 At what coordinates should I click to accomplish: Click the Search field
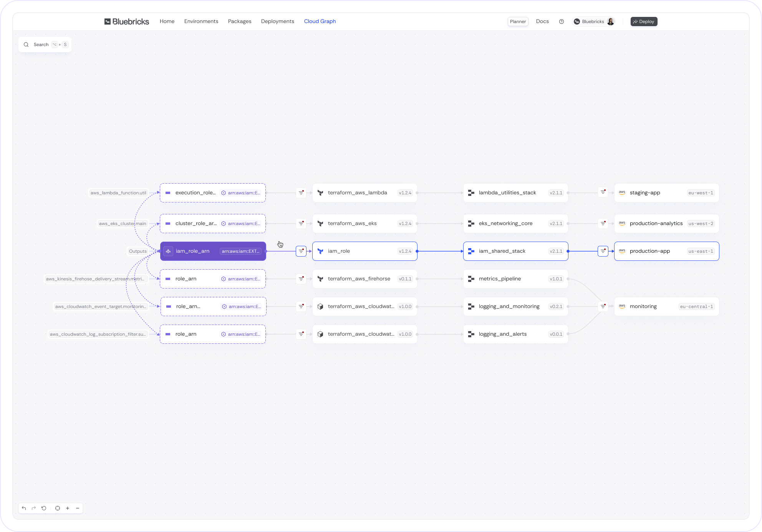[x=45, y=45]
